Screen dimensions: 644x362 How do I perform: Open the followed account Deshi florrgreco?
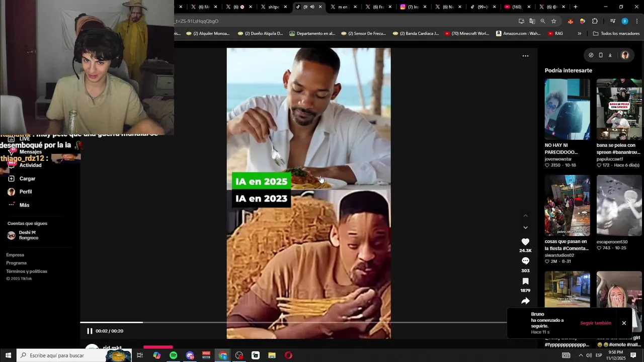click(x=23, y=235)
